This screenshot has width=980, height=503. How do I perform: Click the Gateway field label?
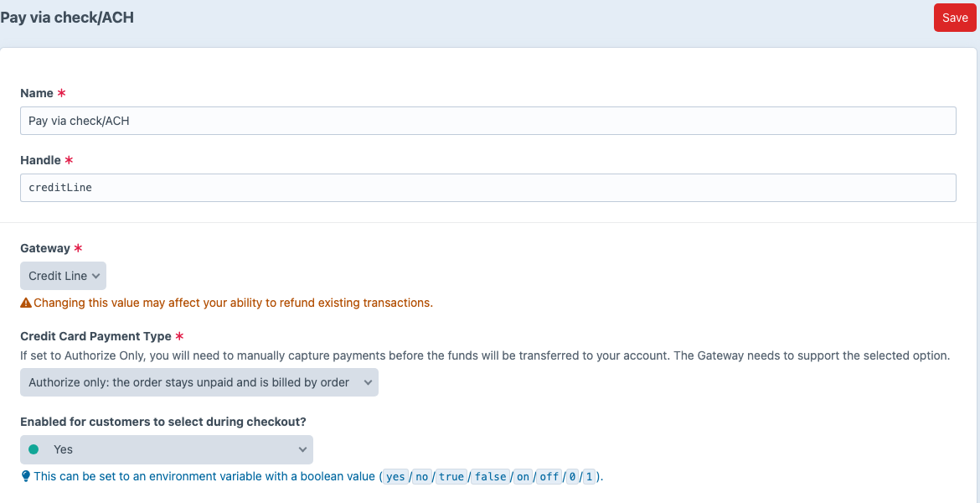45,248
